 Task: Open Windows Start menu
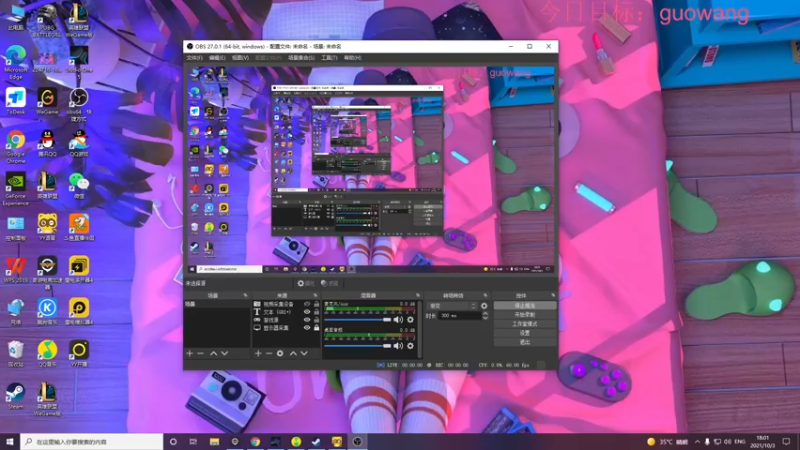point(10,441)
